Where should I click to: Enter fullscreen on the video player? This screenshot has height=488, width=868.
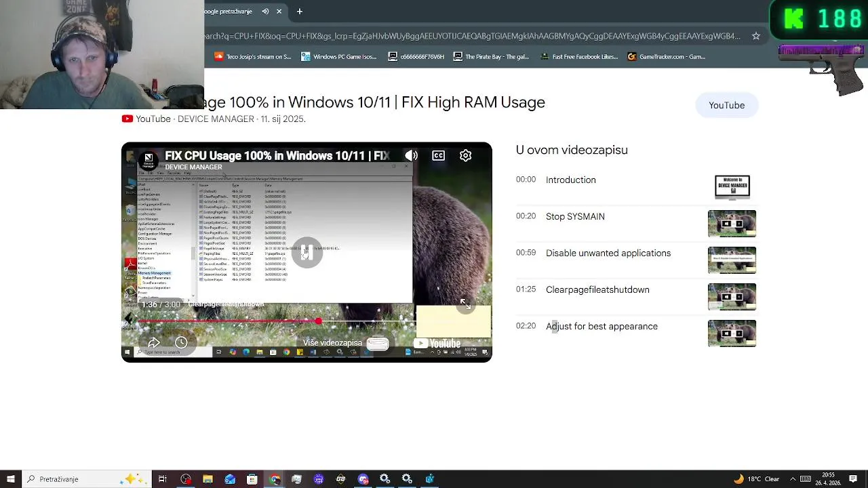pyautogui.click(x=465, y=304)
